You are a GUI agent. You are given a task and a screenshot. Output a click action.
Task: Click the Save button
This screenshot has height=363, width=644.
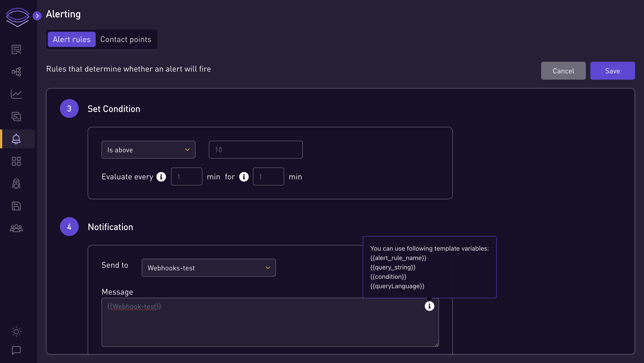coord(612,71)
